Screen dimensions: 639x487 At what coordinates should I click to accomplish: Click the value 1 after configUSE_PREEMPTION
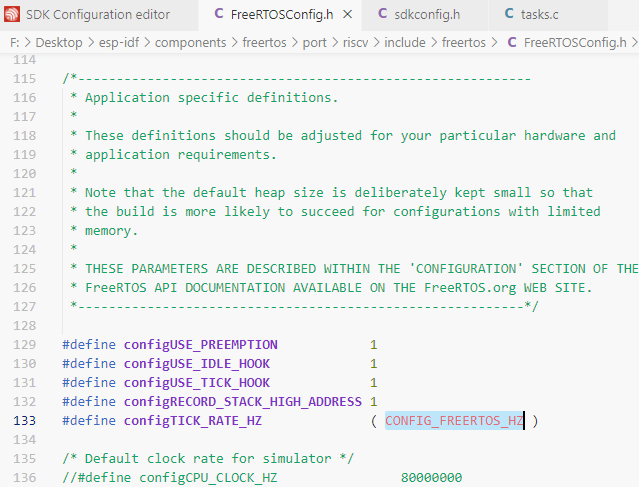374,345
